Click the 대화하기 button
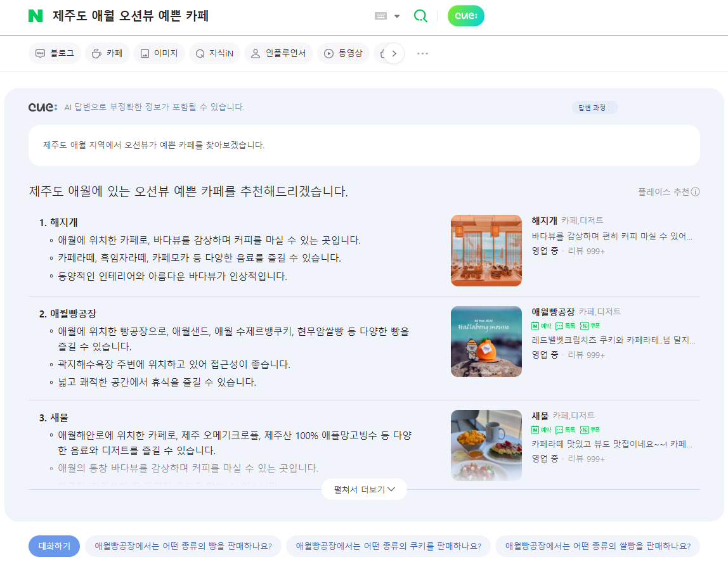 (x=55, y=546)
